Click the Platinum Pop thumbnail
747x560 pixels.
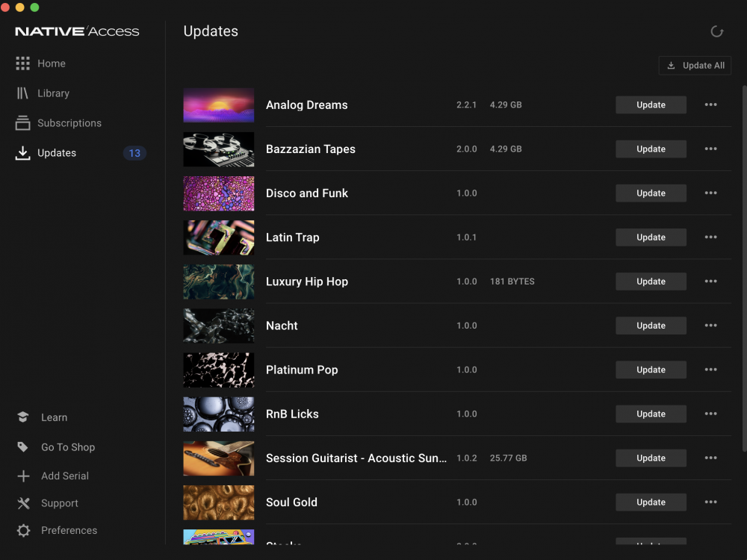[x=219, y=370]
